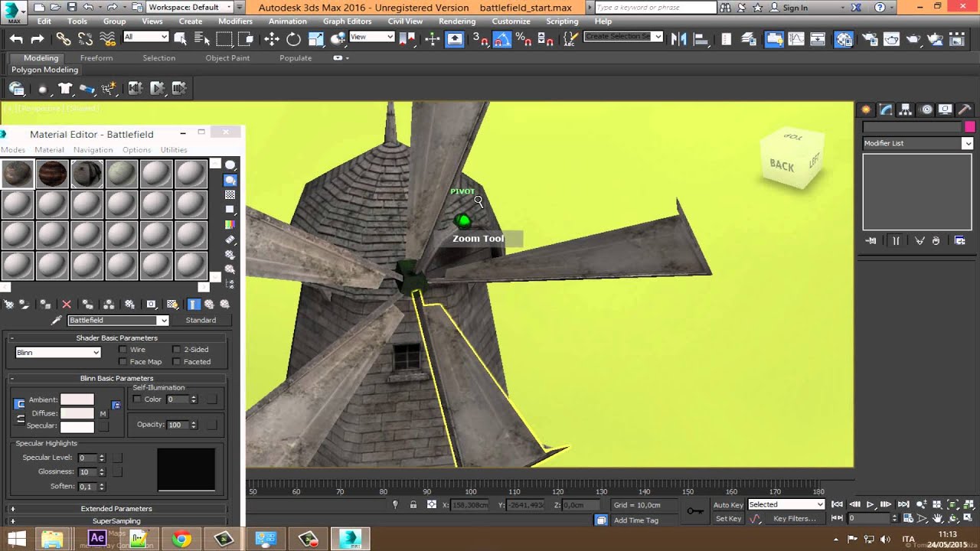Open the Rendering menu
980x551 pixels.
457,21
